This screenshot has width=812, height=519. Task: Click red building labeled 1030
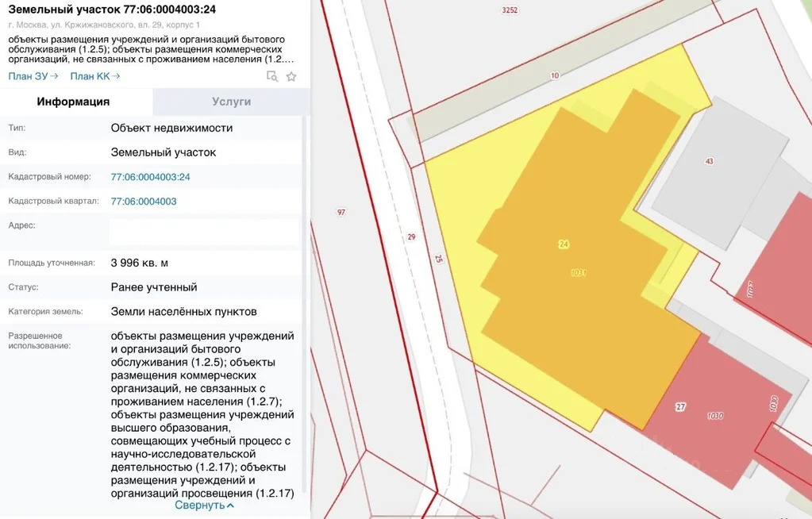[x=714, y=416]
